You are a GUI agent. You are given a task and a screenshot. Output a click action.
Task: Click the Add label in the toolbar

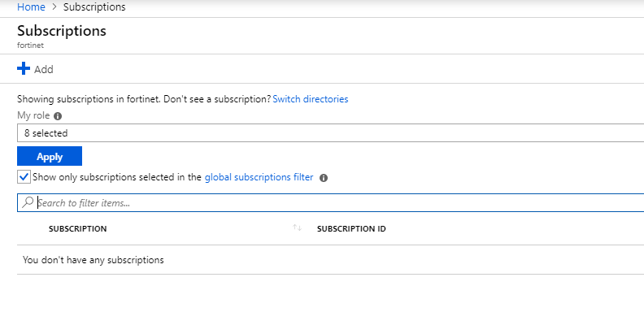(44, 70)
